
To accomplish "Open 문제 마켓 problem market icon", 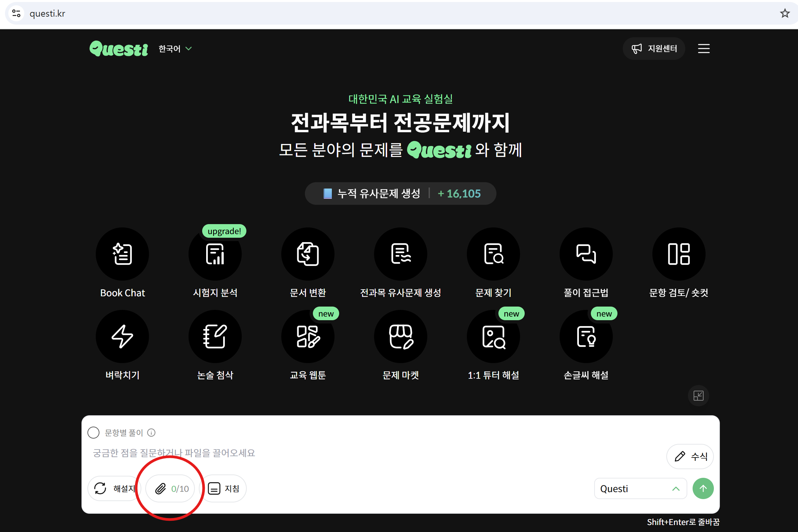I will 401,336.
